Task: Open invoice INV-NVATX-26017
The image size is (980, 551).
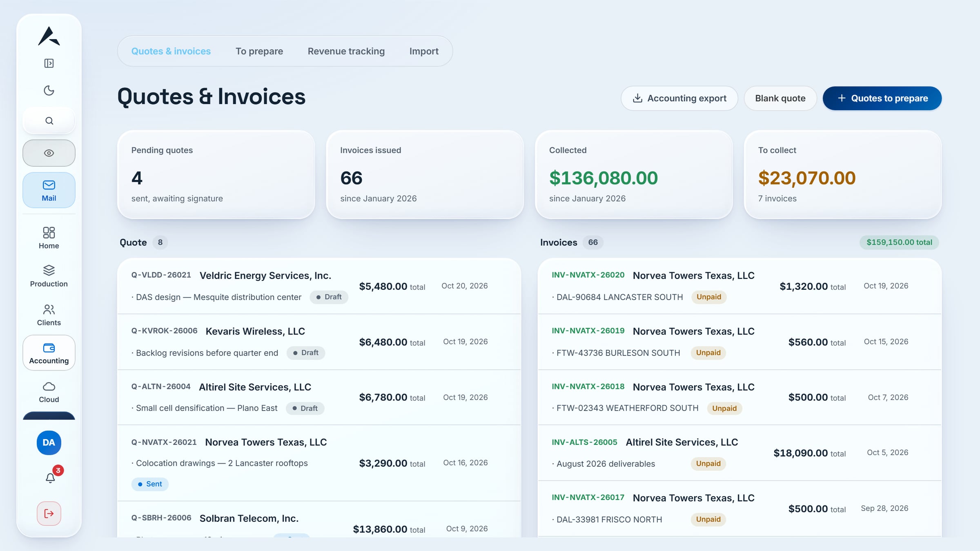Action: click(x=740, y=509)
